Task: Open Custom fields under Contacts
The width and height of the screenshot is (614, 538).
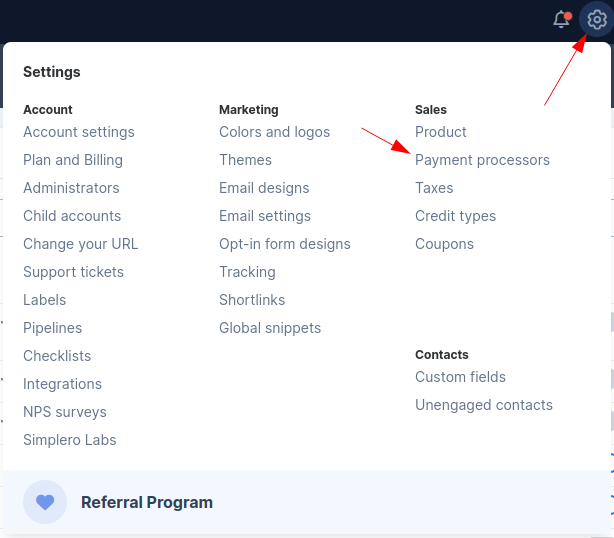Action: [x=460, y=377]
